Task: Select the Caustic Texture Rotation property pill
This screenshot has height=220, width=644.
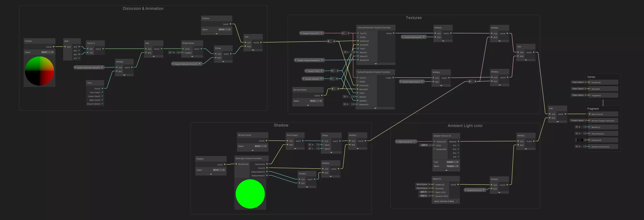Action: (x=308, y=60)
